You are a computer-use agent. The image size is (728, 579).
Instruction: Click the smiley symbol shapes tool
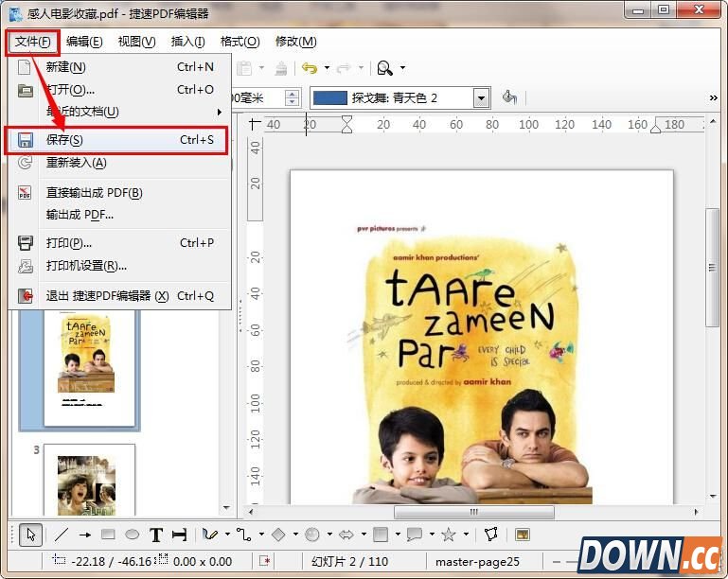tap(312, 535)
